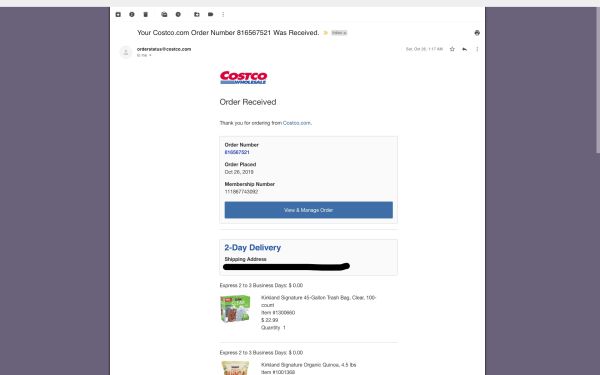Open the labels icon in toolbar
This screenshot has width=600, height=375.
tap(210, 15)
